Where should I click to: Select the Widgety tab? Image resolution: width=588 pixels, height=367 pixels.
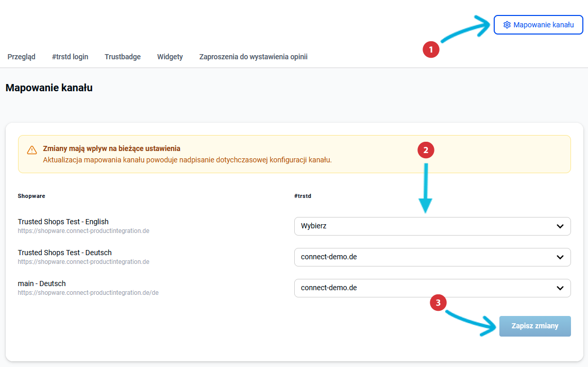[170, 57]
